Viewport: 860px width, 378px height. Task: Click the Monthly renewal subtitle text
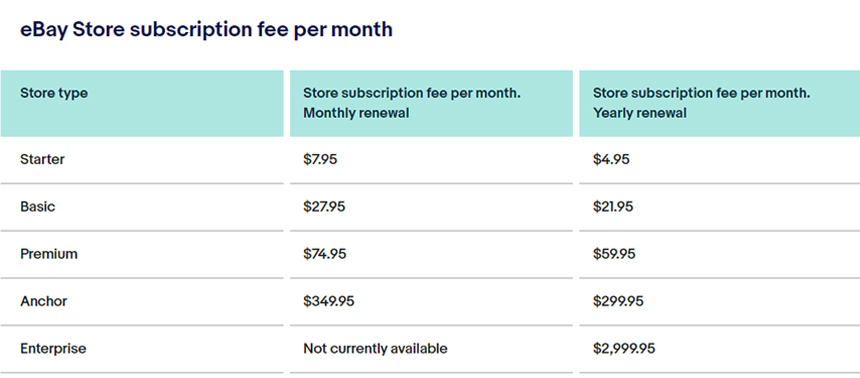[x=356, y=113]
